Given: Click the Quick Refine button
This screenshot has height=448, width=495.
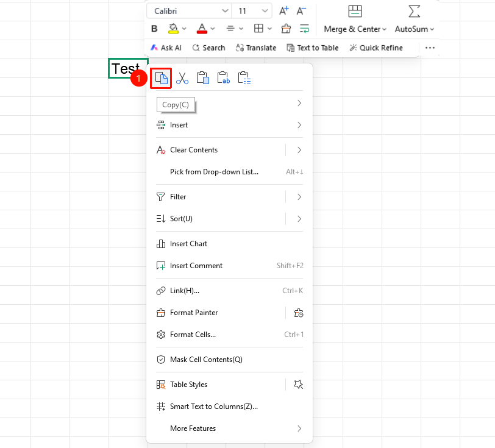Looking at the screenshot, I should (x=376, y=48).
